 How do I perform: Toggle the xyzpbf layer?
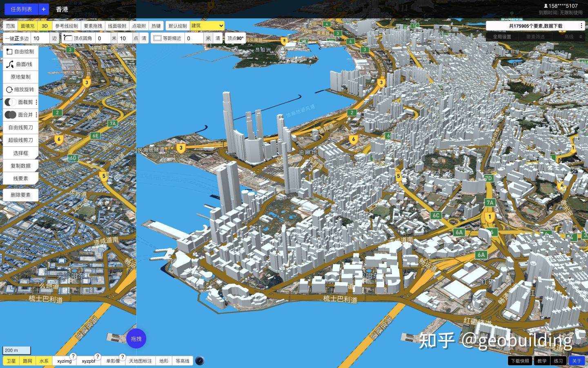[88, 361]
